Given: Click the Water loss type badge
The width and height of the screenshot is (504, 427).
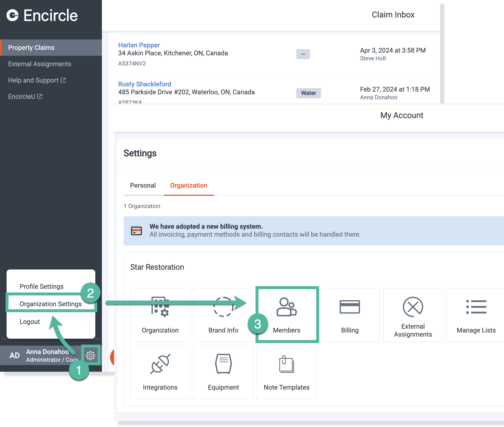Looking at the screenshot, I should [309, 93].
